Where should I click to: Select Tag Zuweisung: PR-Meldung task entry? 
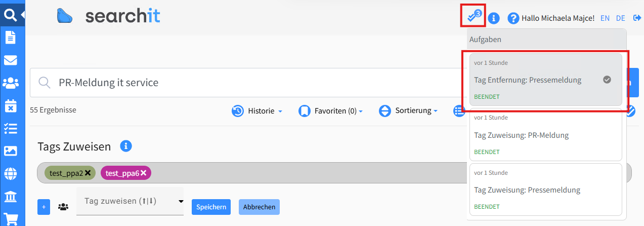[x=545, y=135]
